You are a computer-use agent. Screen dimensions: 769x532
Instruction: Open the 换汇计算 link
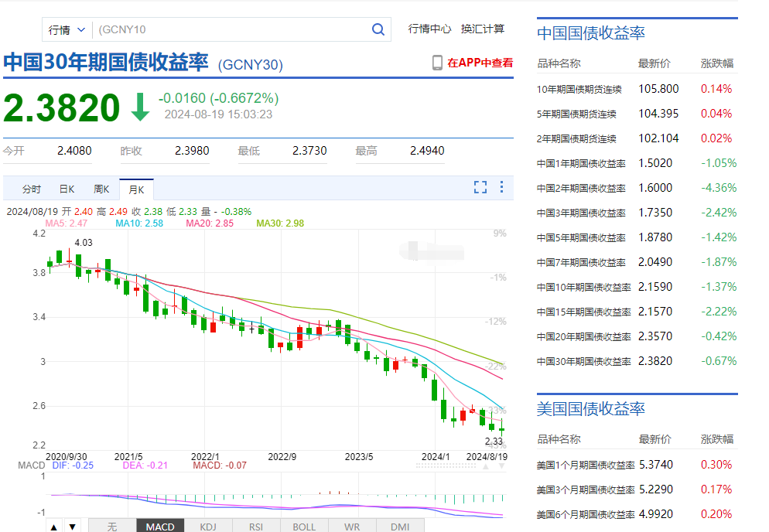pos(483,29)
